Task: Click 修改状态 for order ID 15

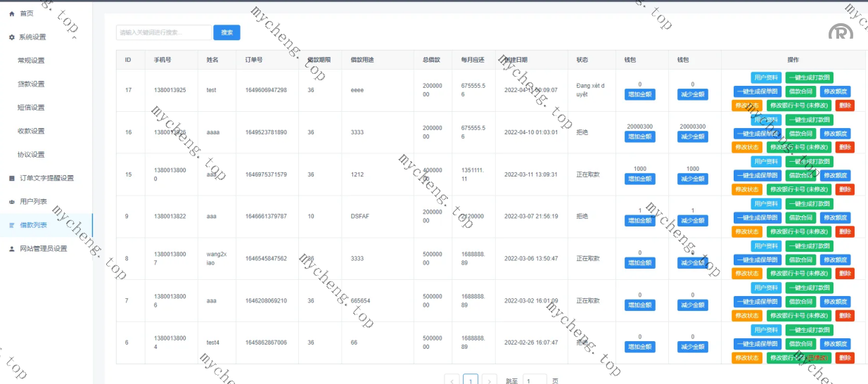Action: 746,189
